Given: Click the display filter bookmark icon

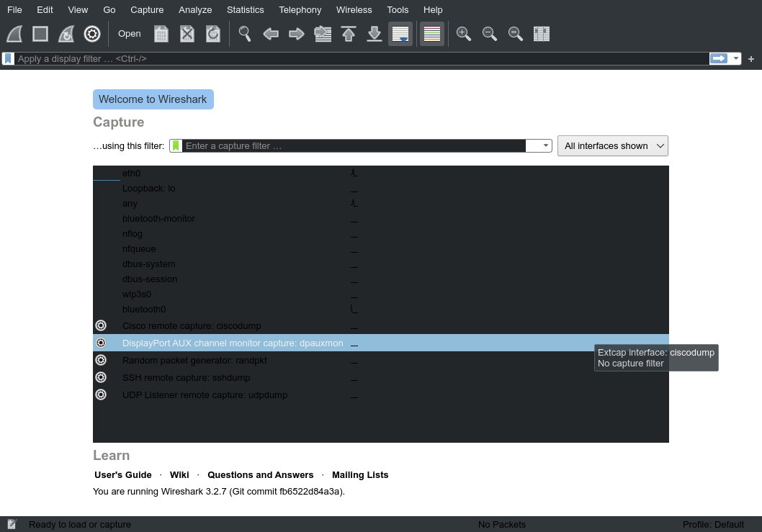Looking at the screenshot, I should pos(8,59).
